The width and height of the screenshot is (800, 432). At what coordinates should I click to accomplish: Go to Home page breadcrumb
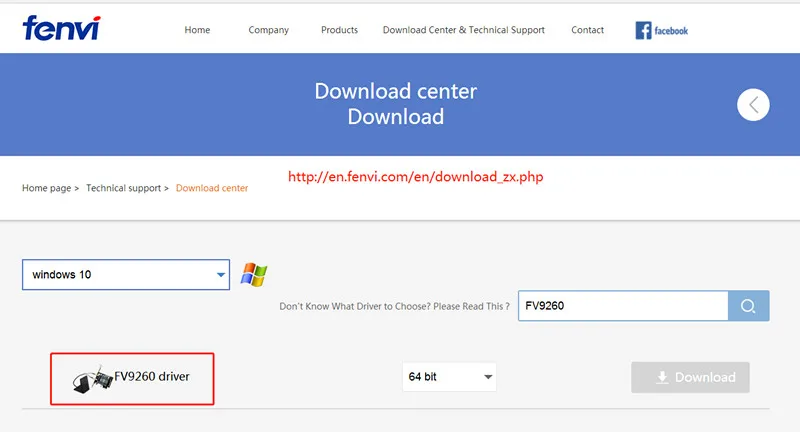[x=46, y=188]
